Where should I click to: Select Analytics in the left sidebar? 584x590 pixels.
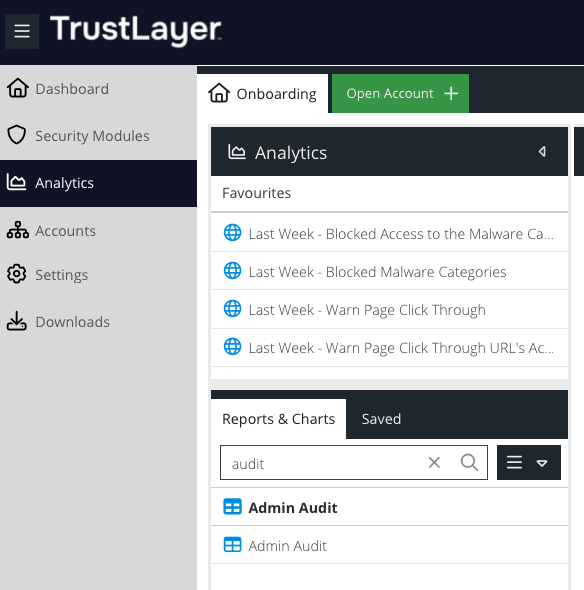pyautogui.click(x=98, y=183)
